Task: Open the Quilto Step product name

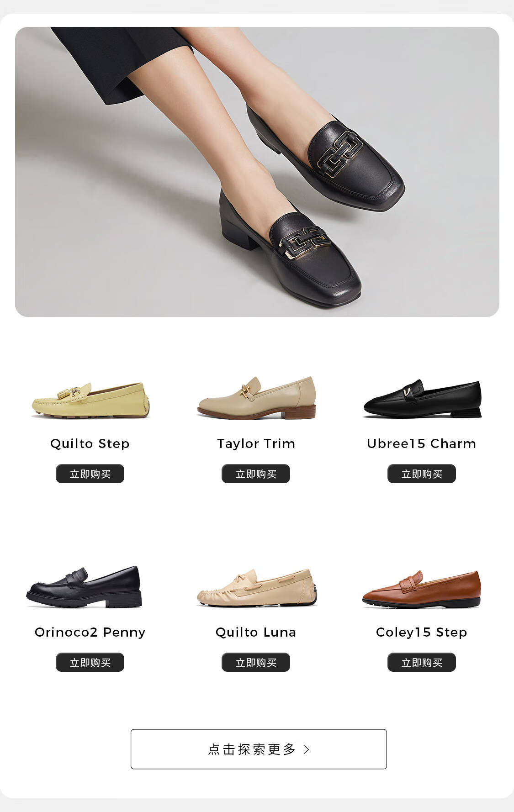Action: [90, 444]
